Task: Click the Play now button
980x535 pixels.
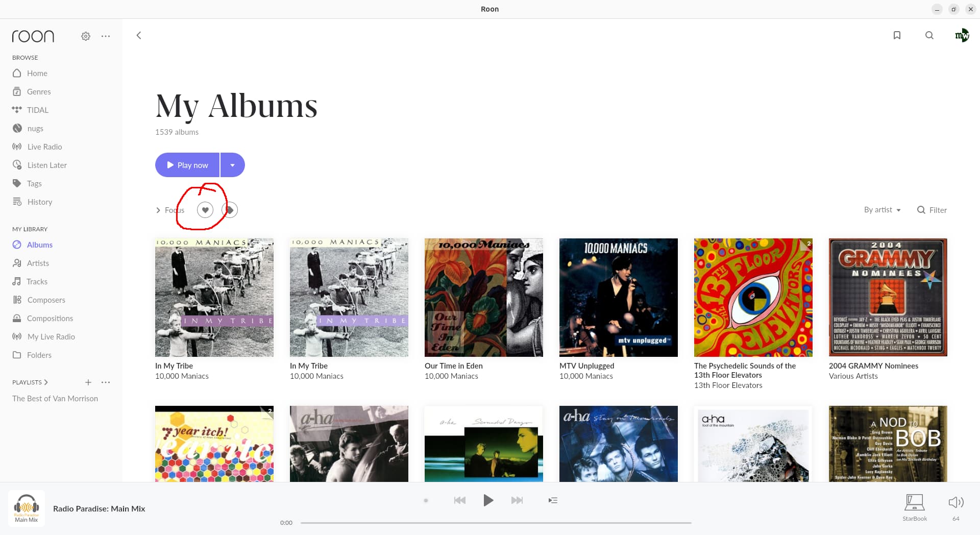Action: tap(187, 165)
